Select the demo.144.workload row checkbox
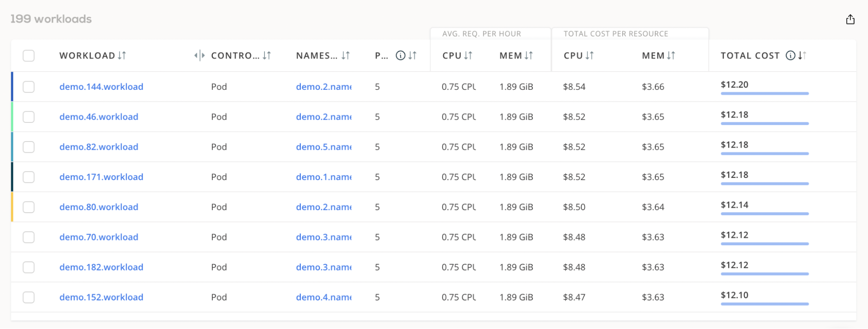 coord(29,87)
